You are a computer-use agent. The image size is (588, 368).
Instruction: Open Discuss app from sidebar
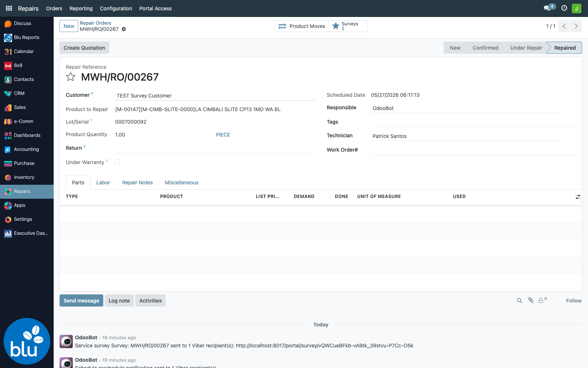(27, 24)
